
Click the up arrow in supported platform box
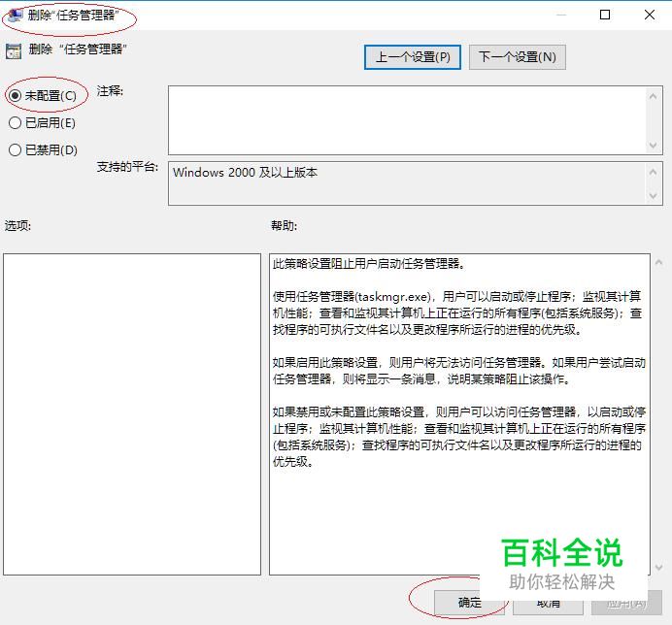tap(654, 172)
